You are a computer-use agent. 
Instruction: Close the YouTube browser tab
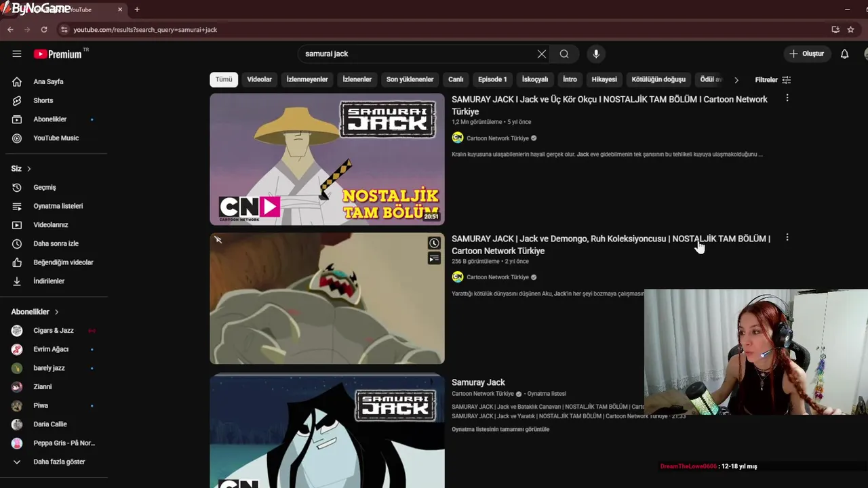tap(120, 9)
